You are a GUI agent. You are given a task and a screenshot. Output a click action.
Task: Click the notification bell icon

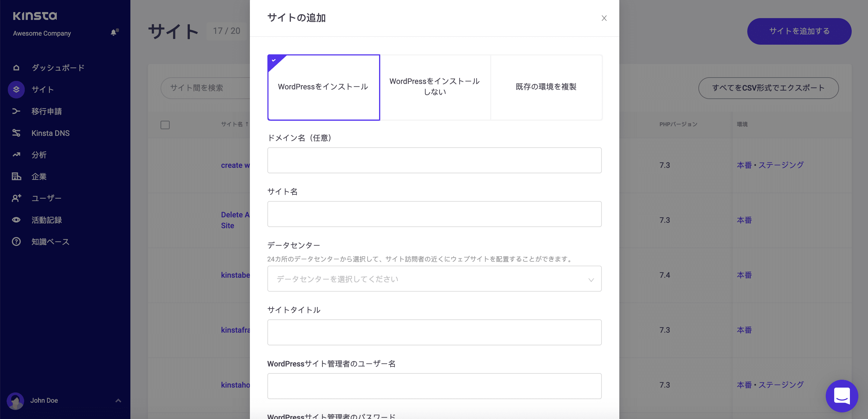click(113, 32)
